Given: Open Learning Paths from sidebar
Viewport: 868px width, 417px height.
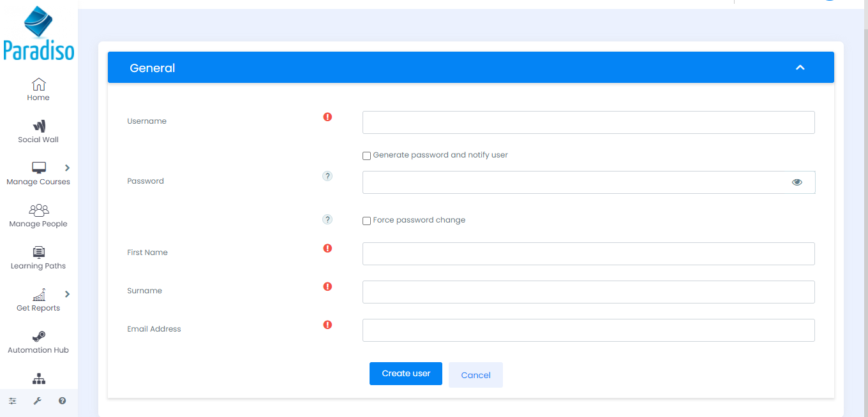Looking at the screenshot, I should (38, 252).
